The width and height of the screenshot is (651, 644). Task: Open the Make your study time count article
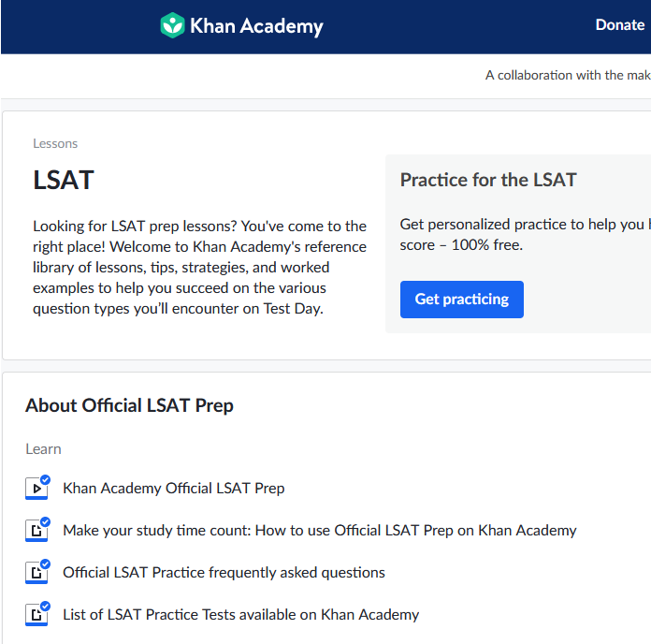320,531
